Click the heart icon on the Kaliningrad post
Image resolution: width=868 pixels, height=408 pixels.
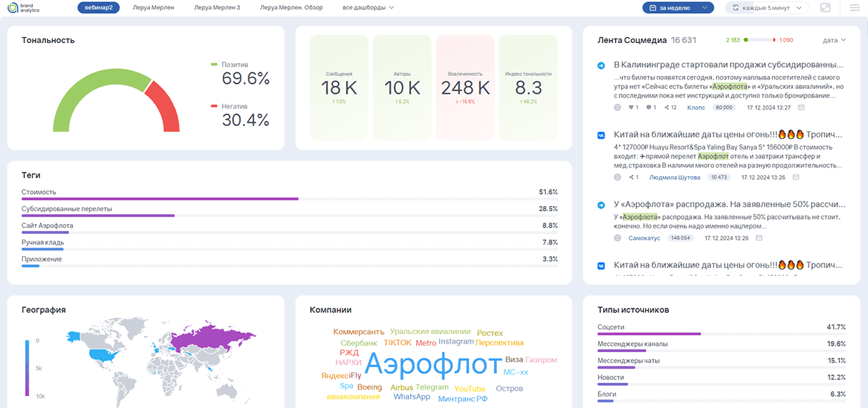point(630,107)
